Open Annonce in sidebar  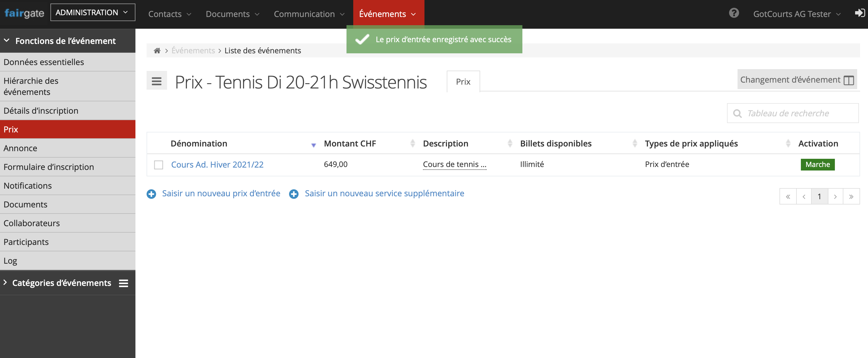tap(68, 148)
